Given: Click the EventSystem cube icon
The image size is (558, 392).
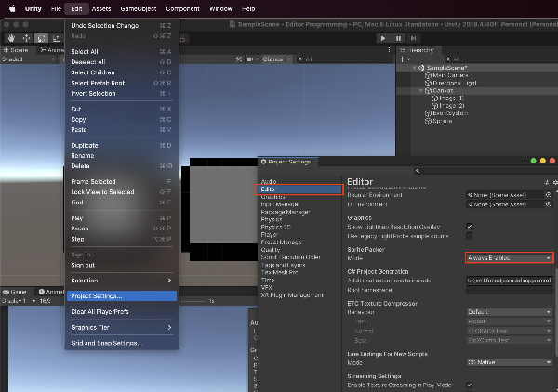Looking at the screenshot, I should [x=428, y=113].
